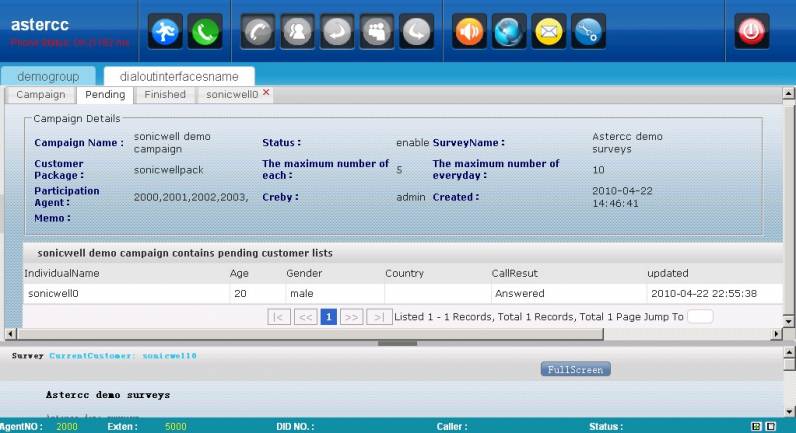Open the Finished tab

coord(165,94)
